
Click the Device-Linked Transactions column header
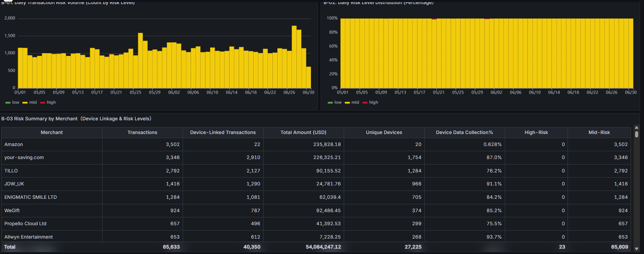coord(223,133)
